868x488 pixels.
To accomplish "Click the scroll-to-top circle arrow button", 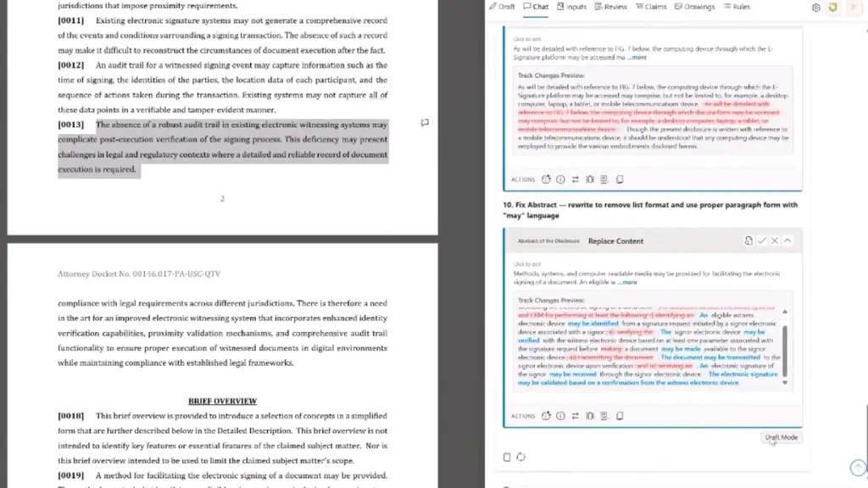I will (x=858, y=468).
